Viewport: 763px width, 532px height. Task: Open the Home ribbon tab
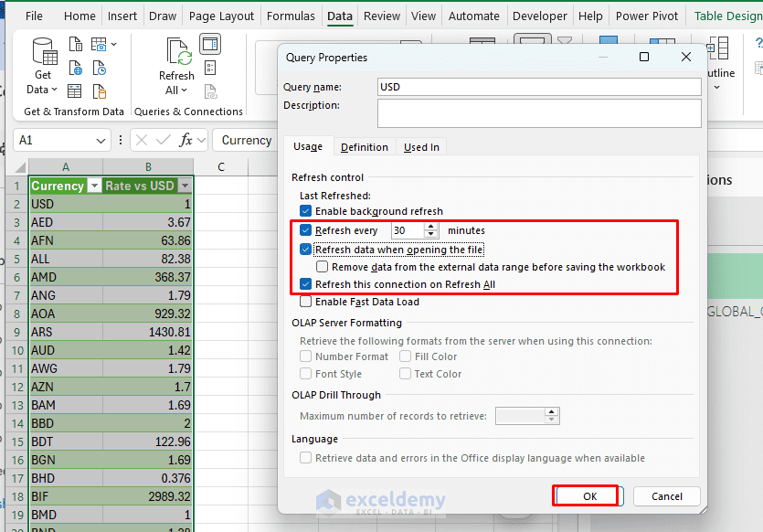[x=79, y=16]
